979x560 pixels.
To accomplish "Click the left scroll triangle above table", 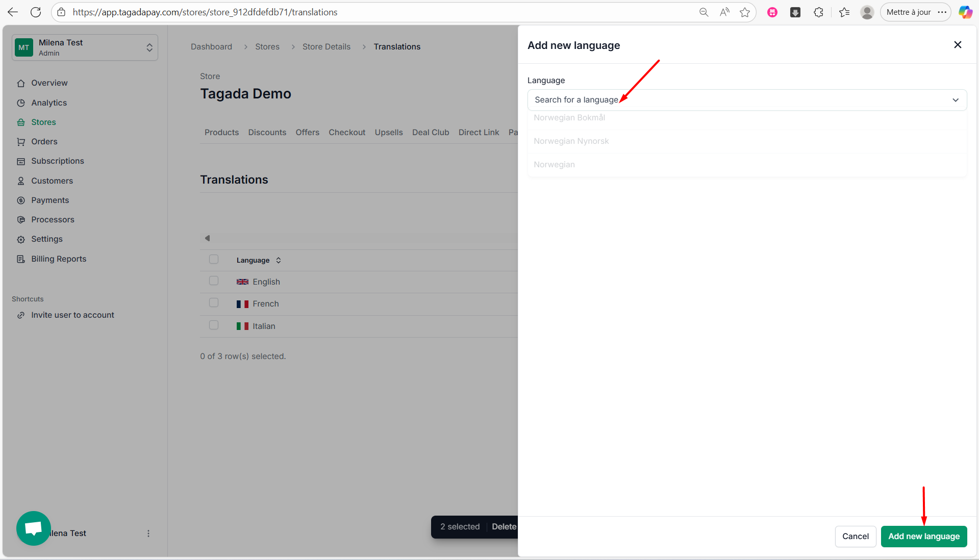I will (x=207, y=238).
